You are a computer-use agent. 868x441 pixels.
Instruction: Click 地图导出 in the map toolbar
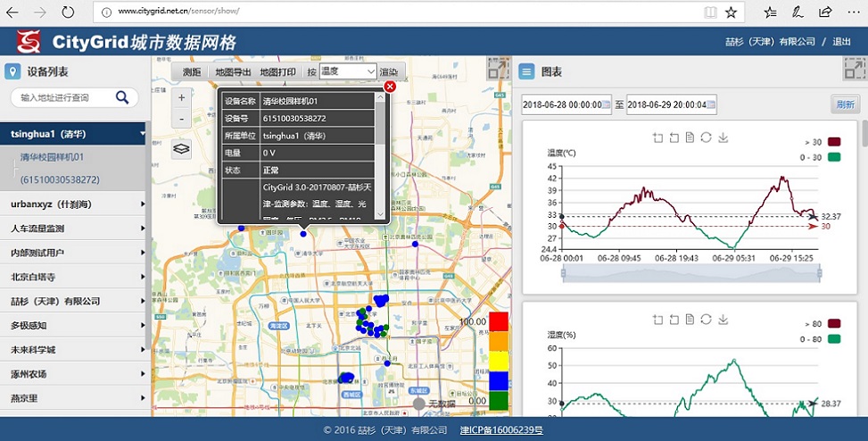[232, 71]
